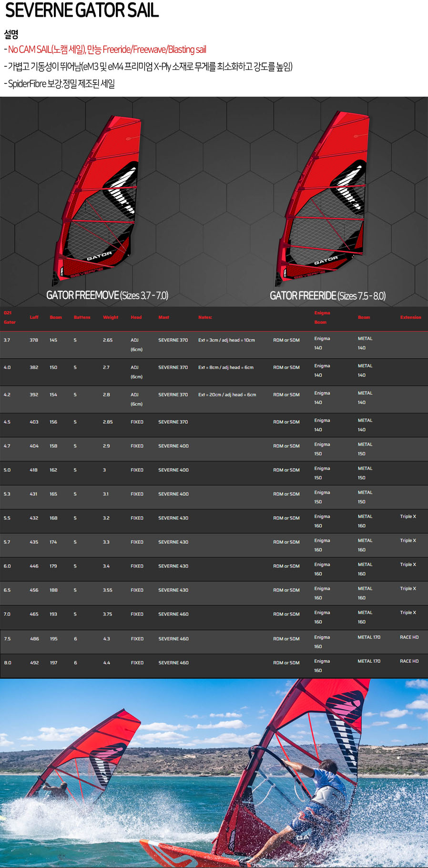Viewport: 428px width, 868px height.
Task: Click the "SEVERNE GATOR SAIL" title
Action: click(x=82, y=10)
